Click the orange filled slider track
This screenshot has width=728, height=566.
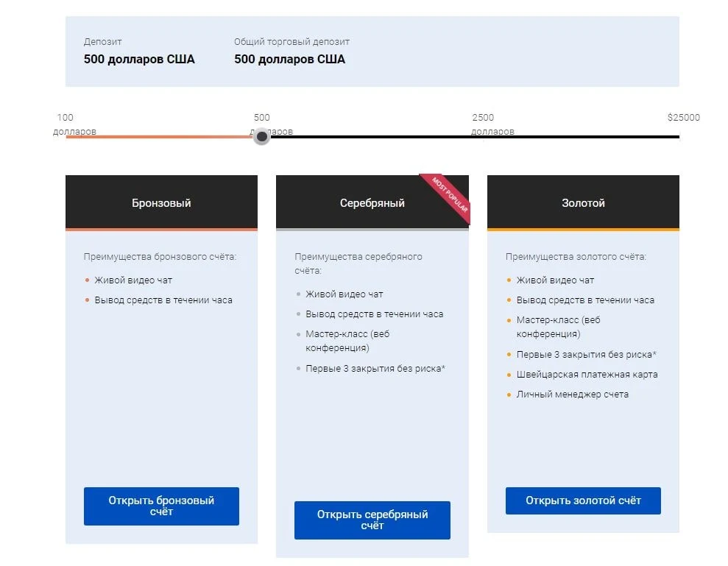(159, 137)
